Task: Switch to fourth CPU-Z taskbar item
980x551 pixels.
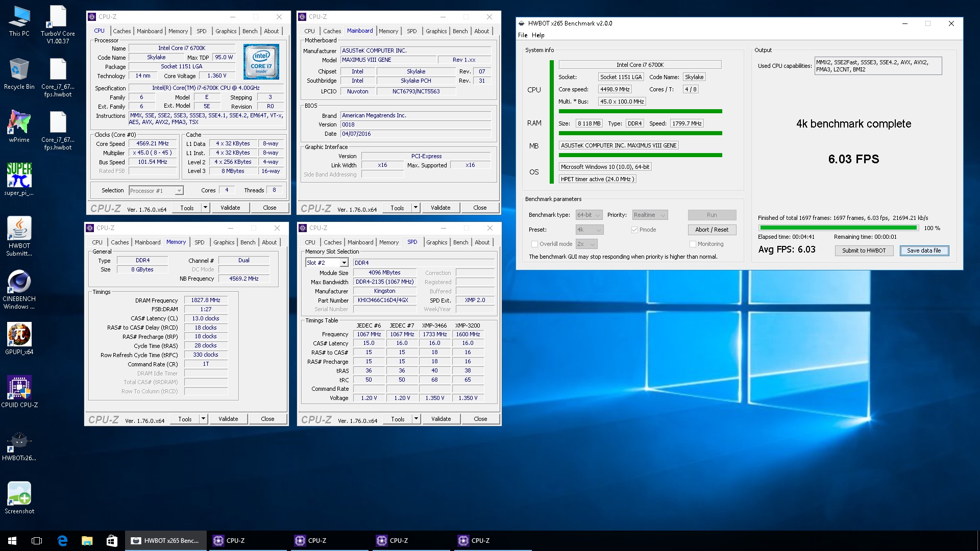Action: (x=493, y=541)
